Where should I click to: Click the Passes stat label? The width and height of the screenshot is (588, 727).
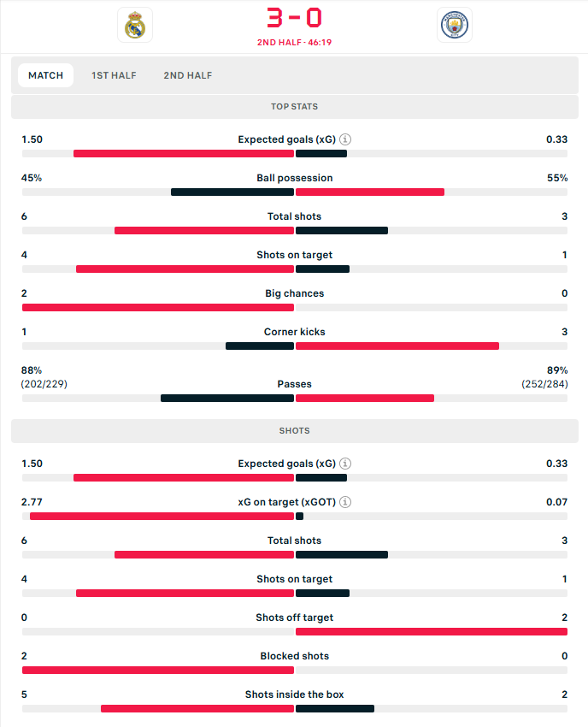point(294,385)
